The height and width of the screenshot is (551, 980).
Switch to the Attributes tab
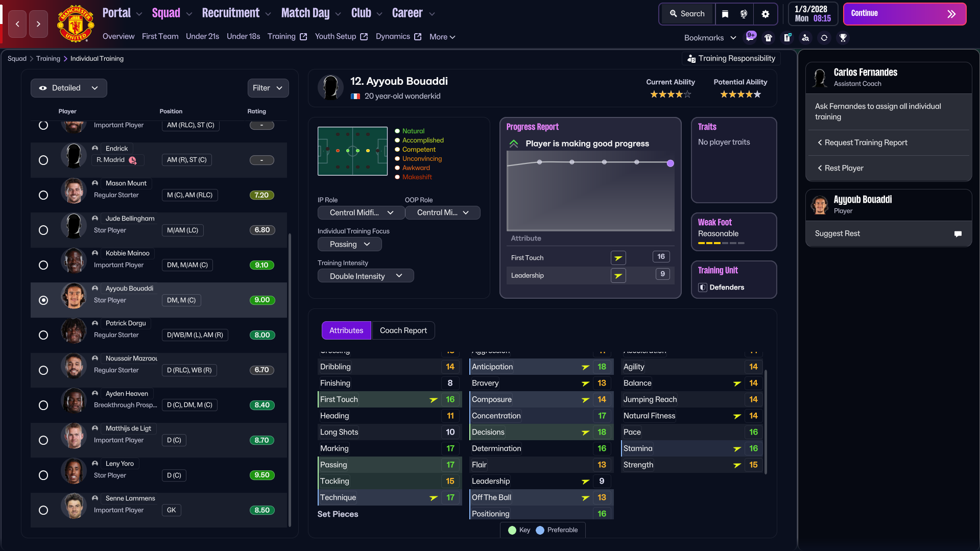point(346,330)
